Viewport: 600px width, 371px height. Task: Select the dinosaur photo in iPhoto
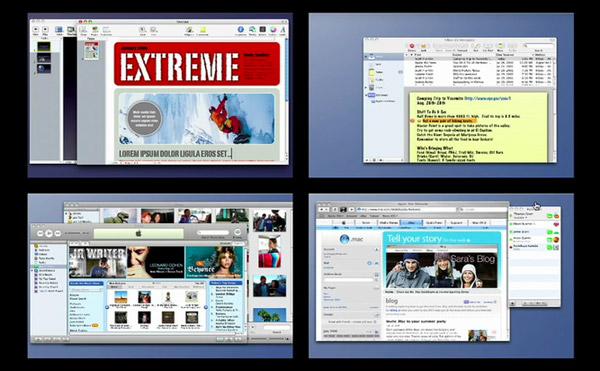(x=120, y=216)
